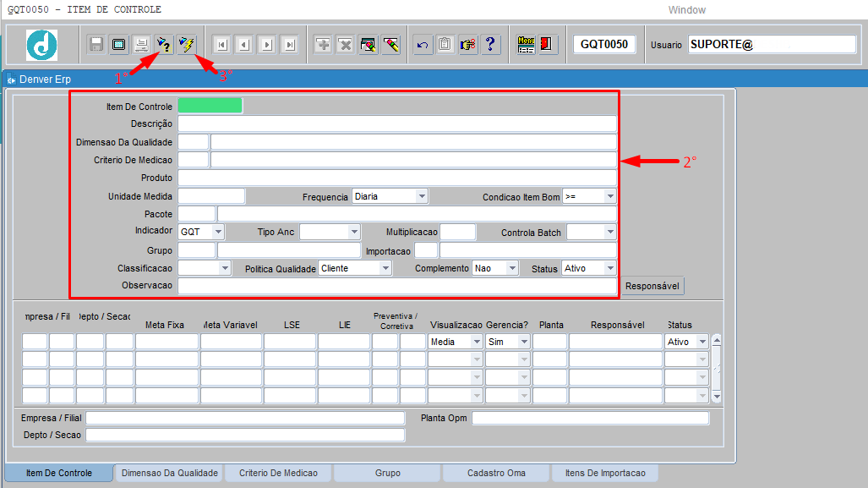Click the Menu icon in toolbar

(x=526, y=44)
